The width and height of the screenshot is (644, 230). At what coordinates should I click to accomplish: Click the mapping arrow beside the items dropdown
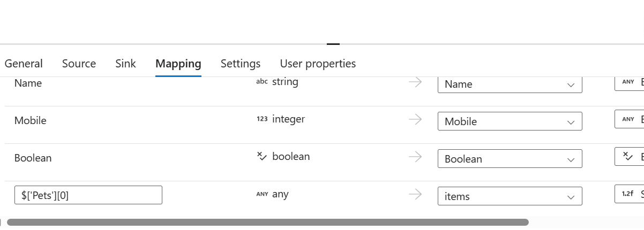415,195
